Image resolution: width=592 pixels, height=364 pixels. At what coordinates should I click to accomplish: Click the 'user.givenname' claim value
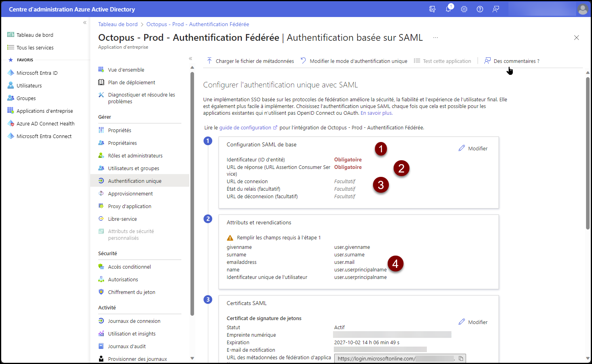(352, 247)
